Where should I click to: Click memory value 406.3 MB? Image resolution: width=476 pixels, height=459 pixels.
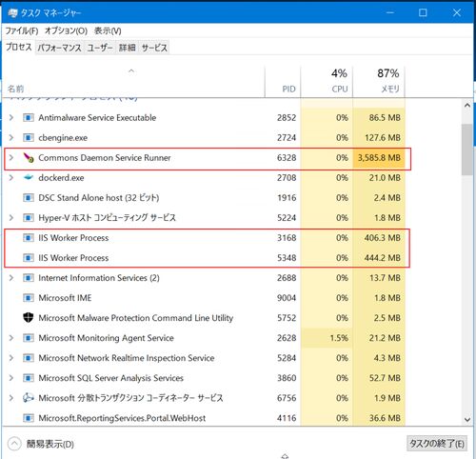383,238
